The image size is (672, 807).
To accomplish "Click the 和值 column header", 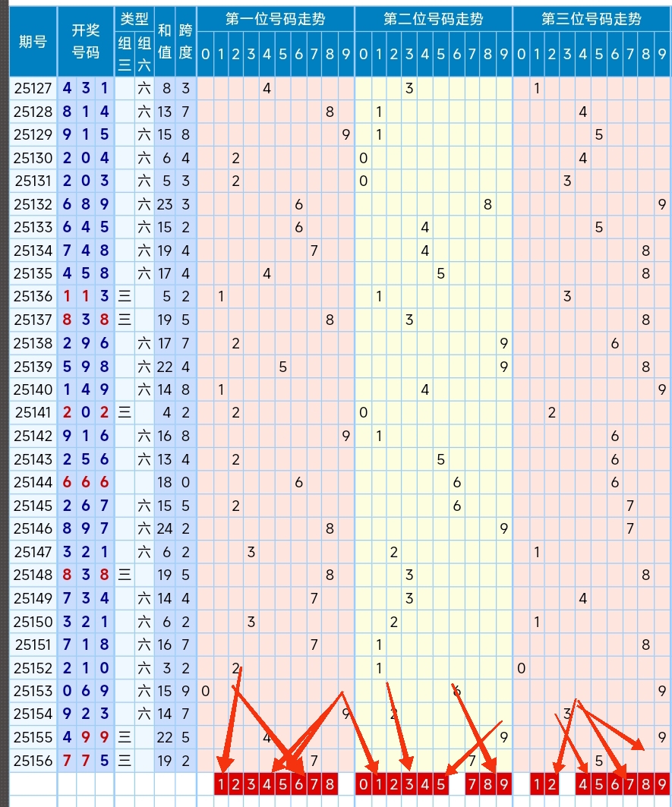I will click(x=165, y=41).
